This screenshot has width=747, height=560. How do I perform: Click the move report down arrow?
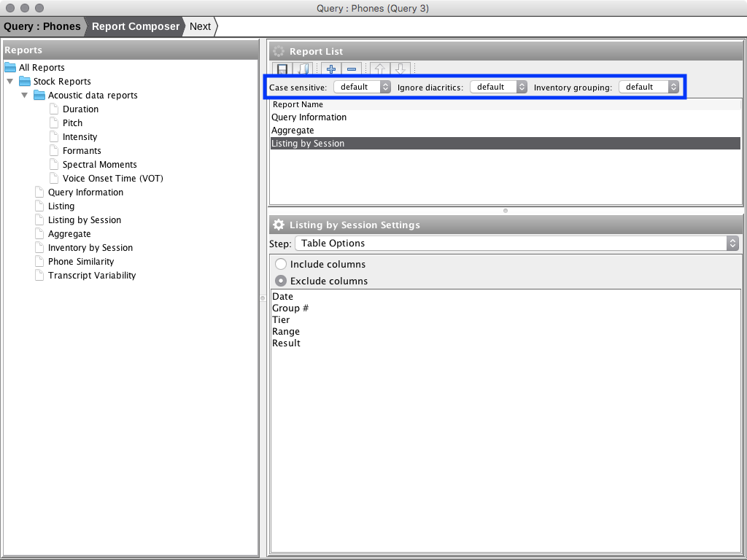[x=400, y=69]
